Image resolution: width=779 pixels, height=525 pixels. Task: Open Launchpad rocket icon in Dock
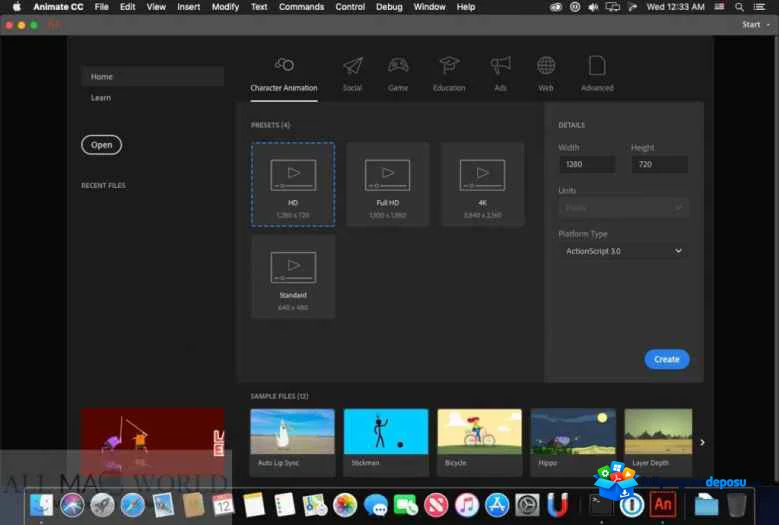click(x=102, y=505)
